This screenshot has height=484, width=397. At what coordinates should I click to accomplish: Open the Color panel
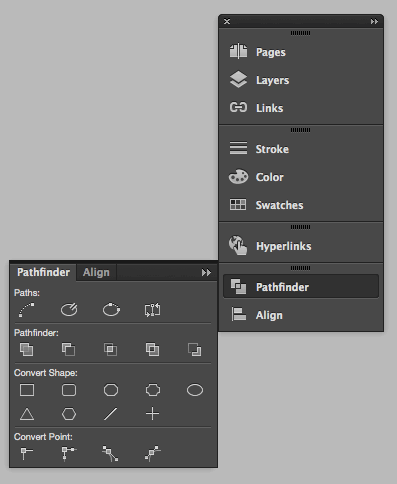[301, 177]
